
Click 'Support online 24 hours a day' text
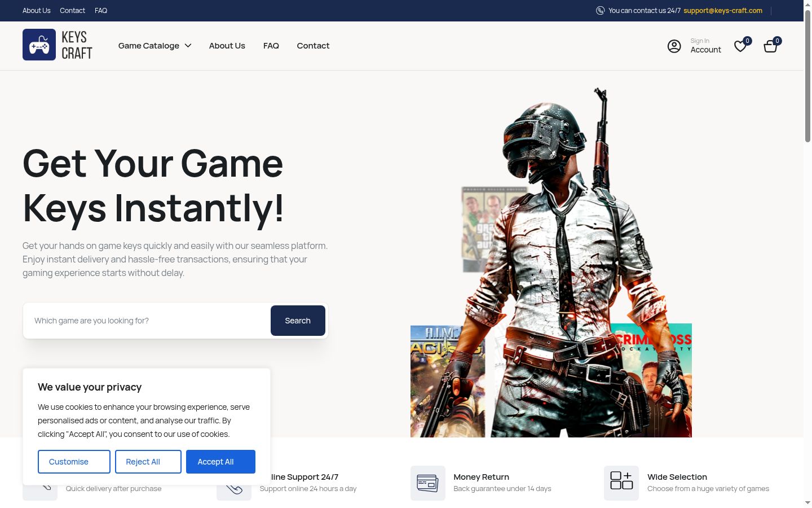pos(308,489)
